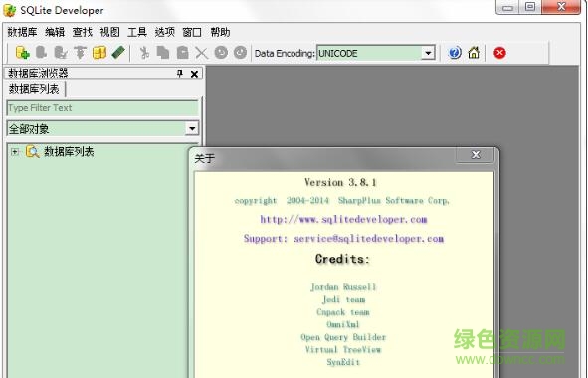Select the 数据库列表 tab

[x=34, y=89]
